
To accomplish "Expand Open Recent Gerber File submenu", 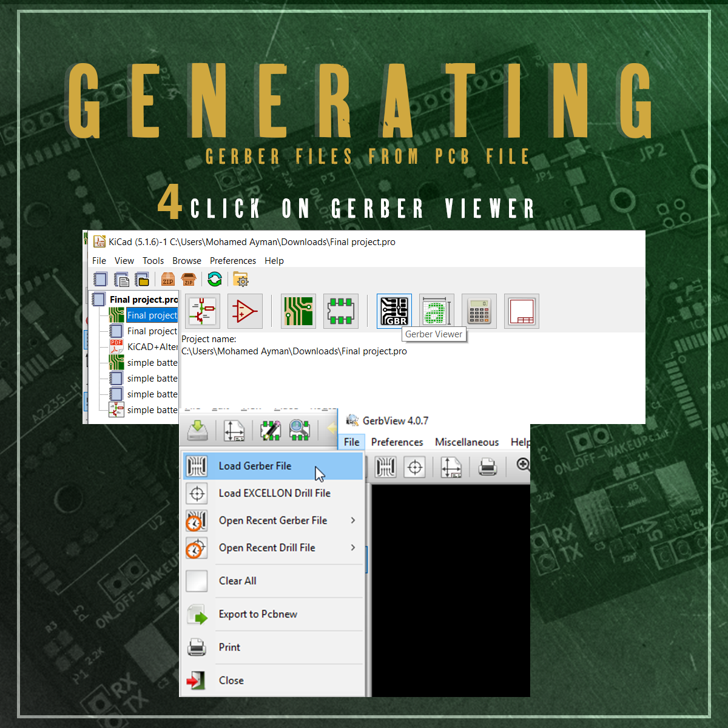I will tap(273, 521).
